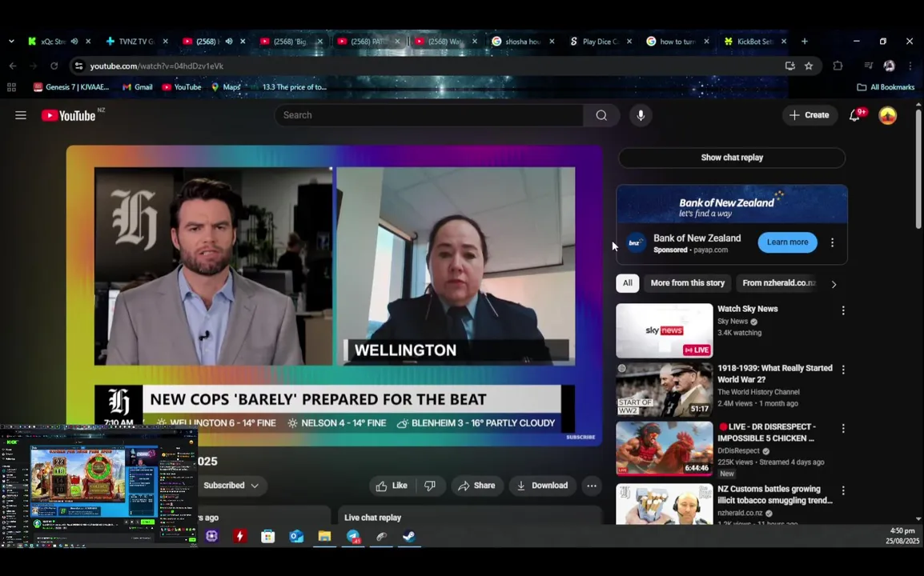Open Genesis 7 KJVAAE bookmark
Viewport: 924px width, 576px height.
click(71, 87)
